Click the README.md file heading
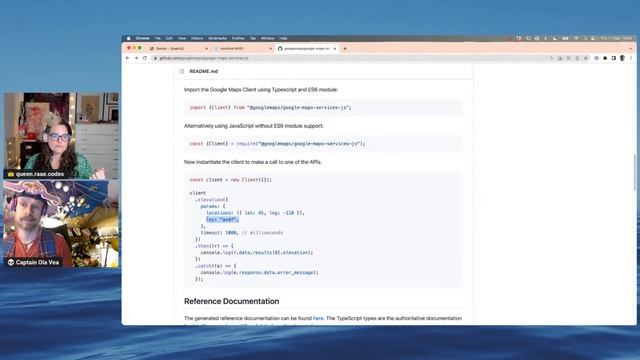The width and height of the screenshot is (640, 360). (204, 71)
